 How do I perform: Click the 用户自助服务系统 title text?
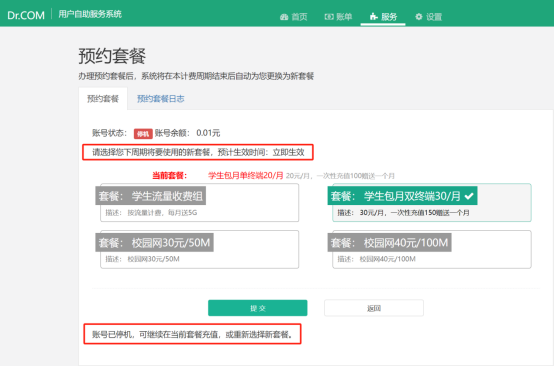pos(90,14)
